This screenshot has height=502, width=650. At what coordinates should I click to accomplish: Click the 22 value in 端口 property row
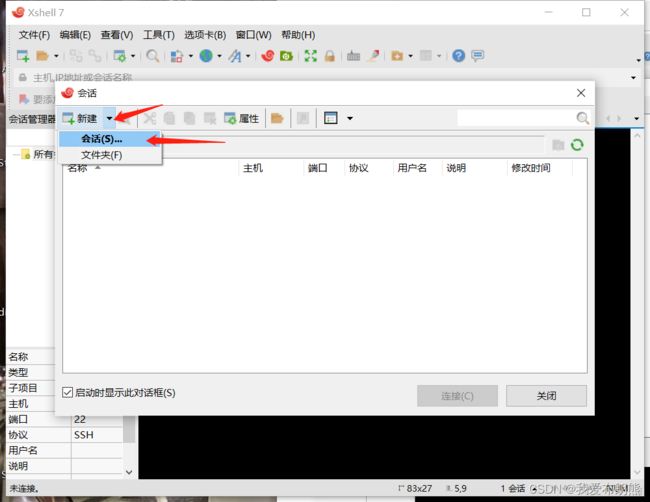[80, 419]
